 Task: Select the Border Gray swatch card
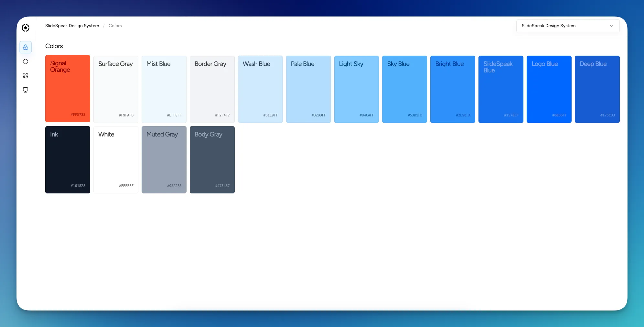coord(212,89)
